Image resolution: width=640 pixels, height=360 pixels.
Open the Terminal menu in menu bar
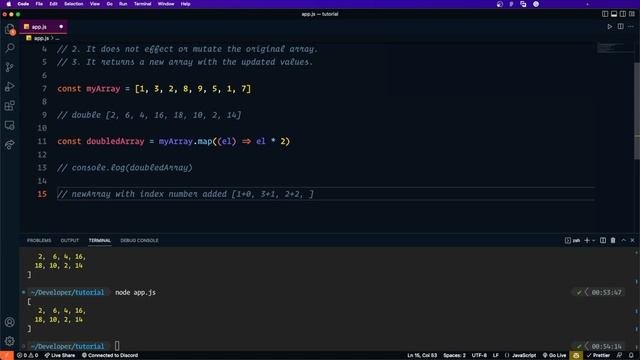(x=142, y=4)
